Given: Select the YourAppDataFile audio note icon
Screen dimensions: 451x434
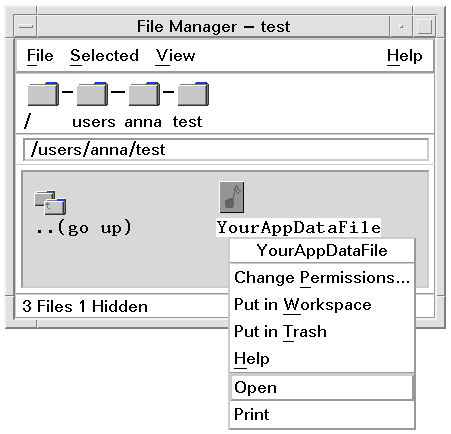Looking at the screenshot, I should (232, 197).
